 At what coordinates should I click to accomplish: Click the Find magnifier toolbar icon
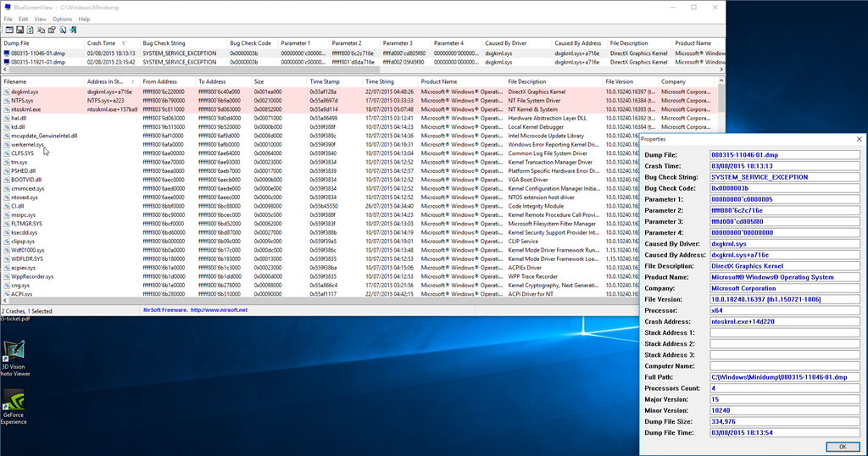click(63, 30)
